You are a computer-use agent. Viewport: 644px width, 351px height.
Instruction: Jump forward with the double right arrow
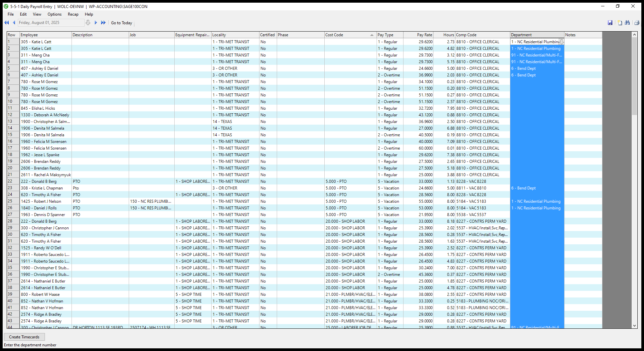coord(103,23)
